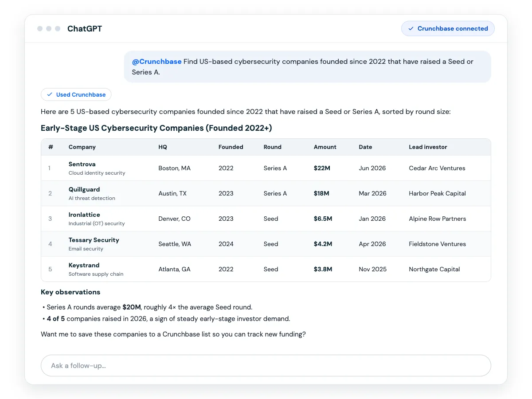The image size is (532, 399).
Task: Click the Round column header
Action: tap(273, 147)
